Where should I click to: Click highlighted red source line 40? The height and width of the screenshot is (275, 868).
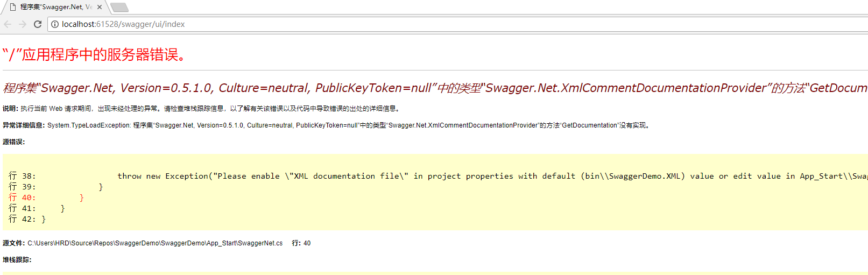tap(46, 198)
